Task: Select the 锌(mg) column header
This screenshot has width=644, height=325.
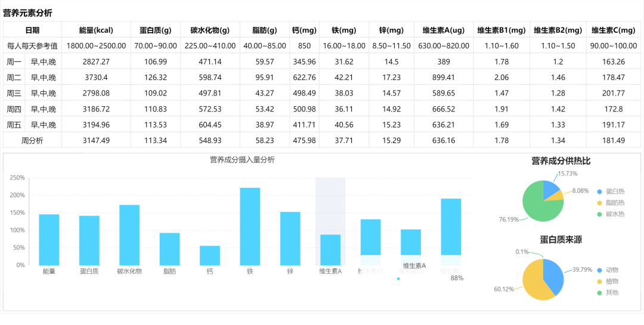Action: pos(391,30)
